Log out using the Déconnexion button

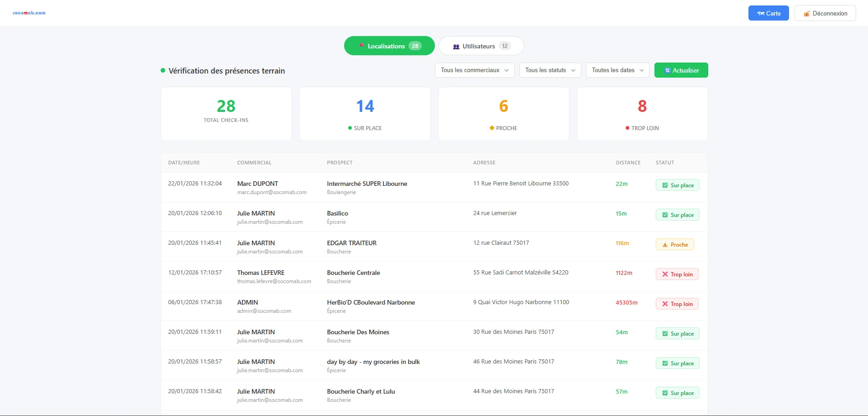[x=825, y=13]
